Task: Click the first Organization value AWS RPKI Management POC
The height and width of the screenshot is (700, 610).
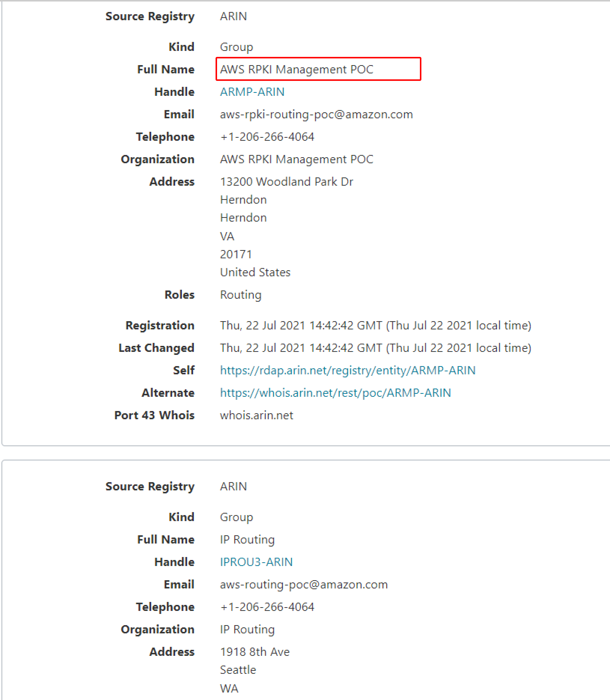Action: click(296, 159)
